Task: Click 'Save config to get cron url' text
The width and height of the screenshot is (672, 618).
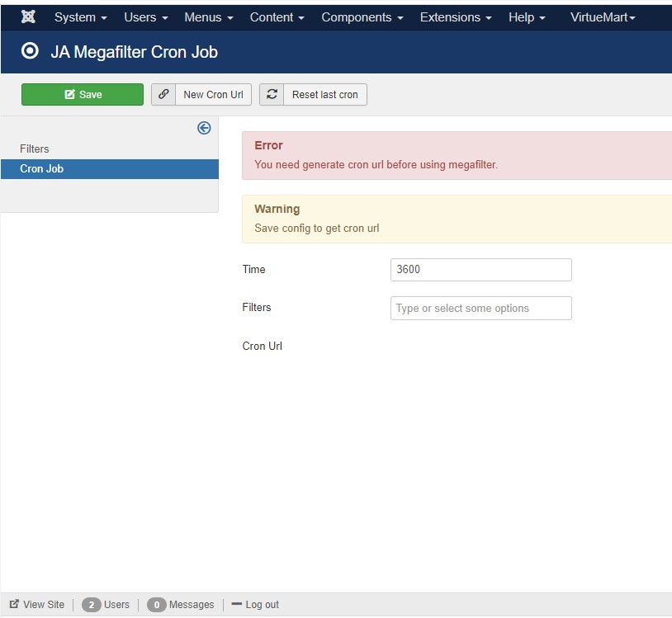Action: tap(317, 229)
